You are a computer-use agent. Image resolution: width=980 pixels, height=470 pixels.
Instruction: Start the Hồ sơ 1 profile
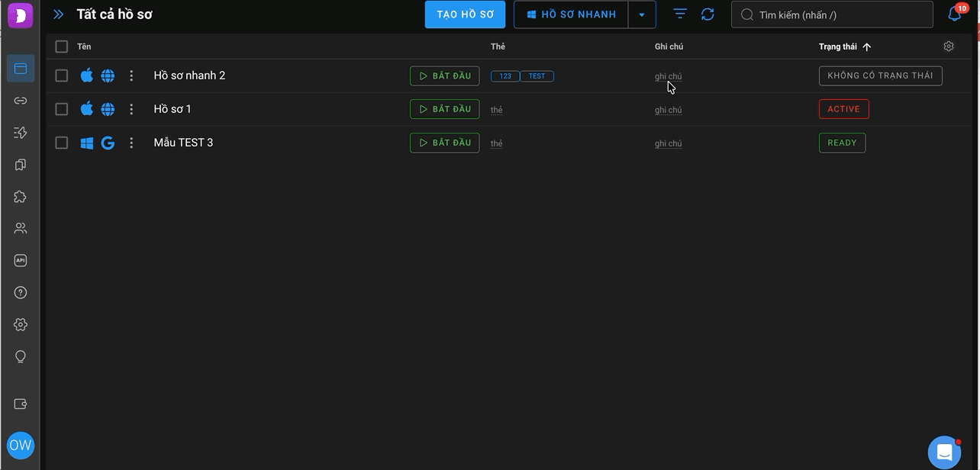[445, 109]
